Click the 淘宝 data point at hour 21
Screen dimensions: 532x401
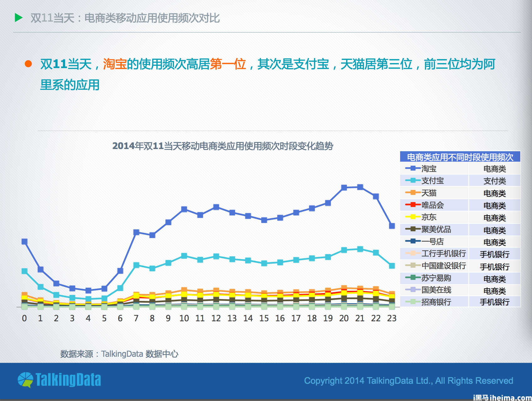click(x=360, y=187)
